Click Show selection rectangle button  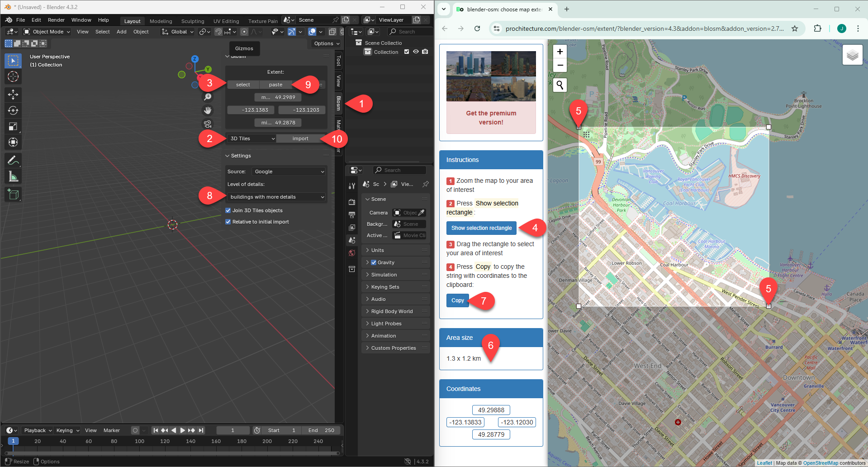[481, 228]
